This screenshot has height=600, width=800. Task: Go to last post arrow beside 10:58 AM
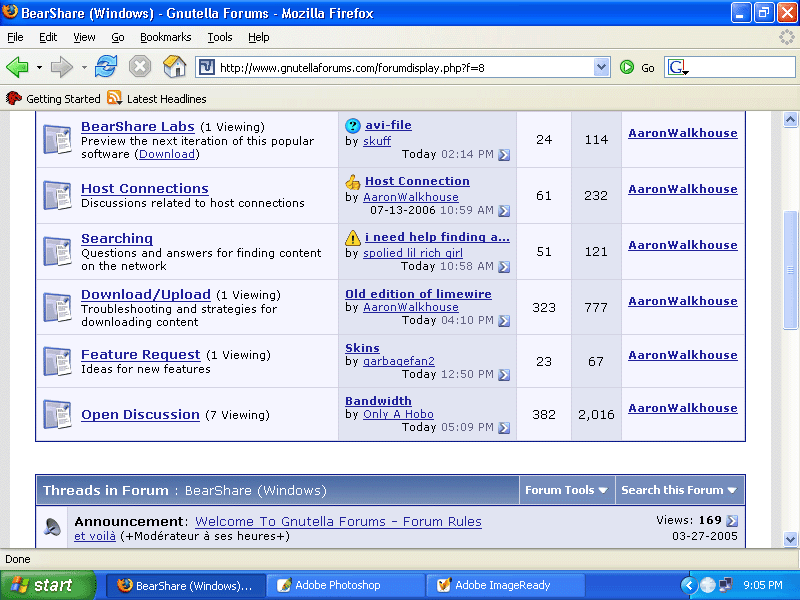[504, 267]
